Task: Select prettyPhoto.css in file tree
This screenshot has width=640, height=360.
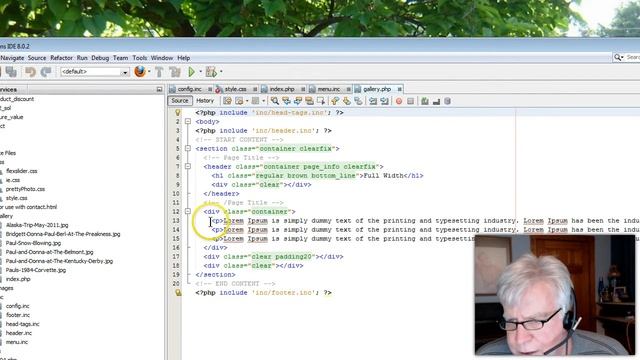Action: coord(25,189)
